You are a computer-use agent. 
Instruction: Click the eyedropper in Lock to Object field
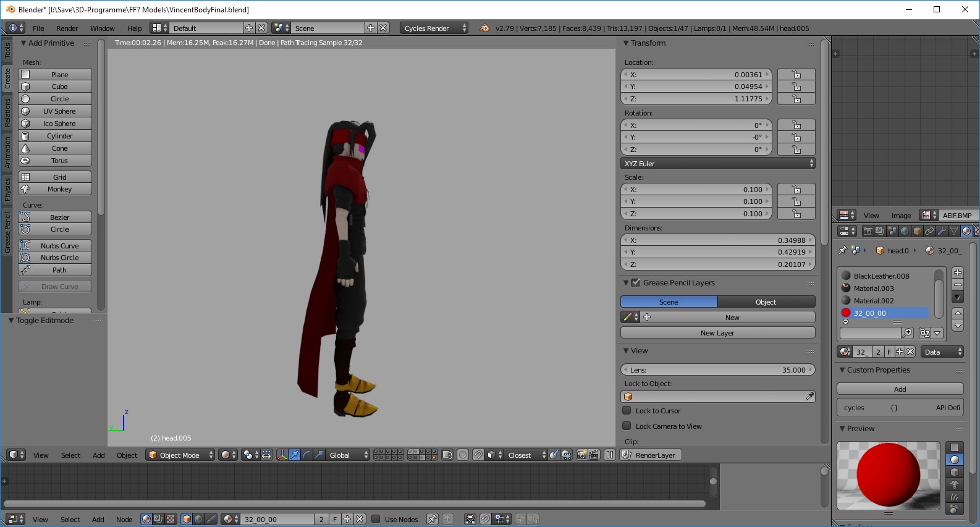[x=809, y=397]
